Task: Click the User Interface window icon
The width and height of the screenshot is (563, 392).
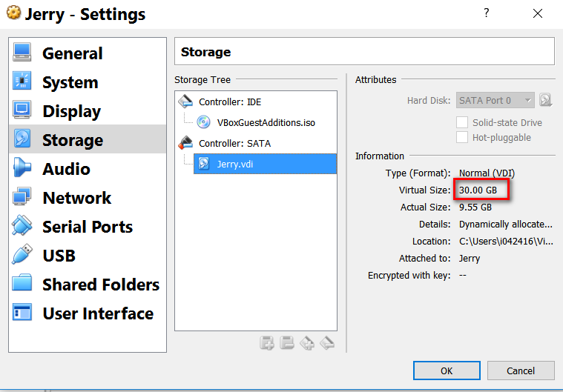Action: [22, 312]
